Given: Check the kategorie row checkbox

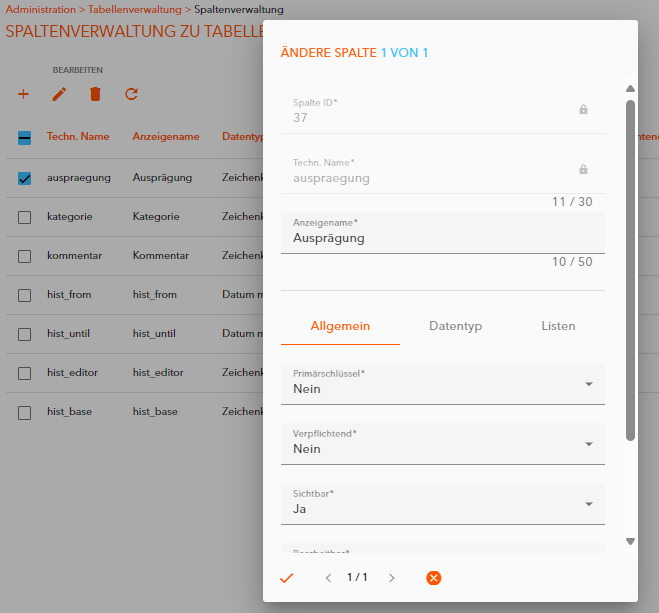Looking at the screenshot, I should (x=25, y=217).
